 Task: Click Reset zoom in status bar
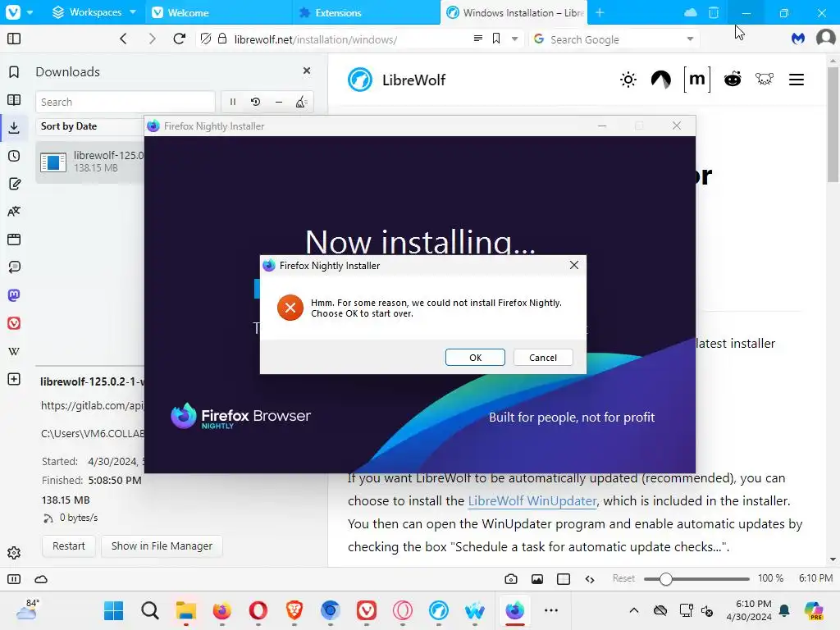(623, 578)
